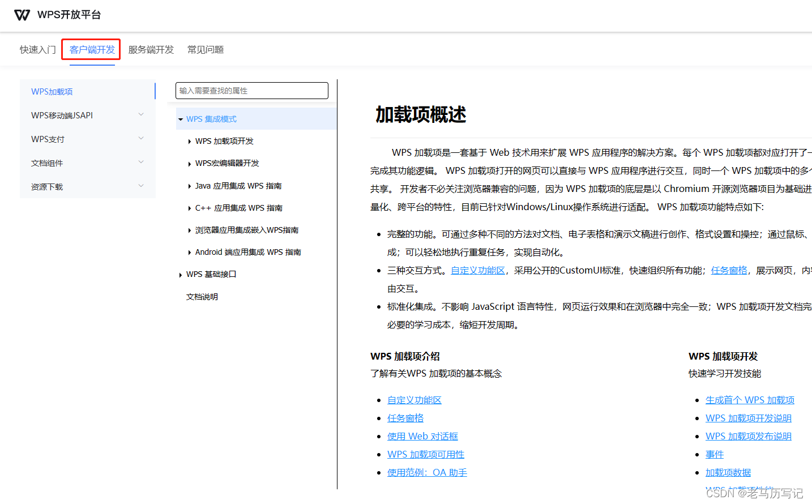Click the 加载项概述 page heading

tap(421, 115)
